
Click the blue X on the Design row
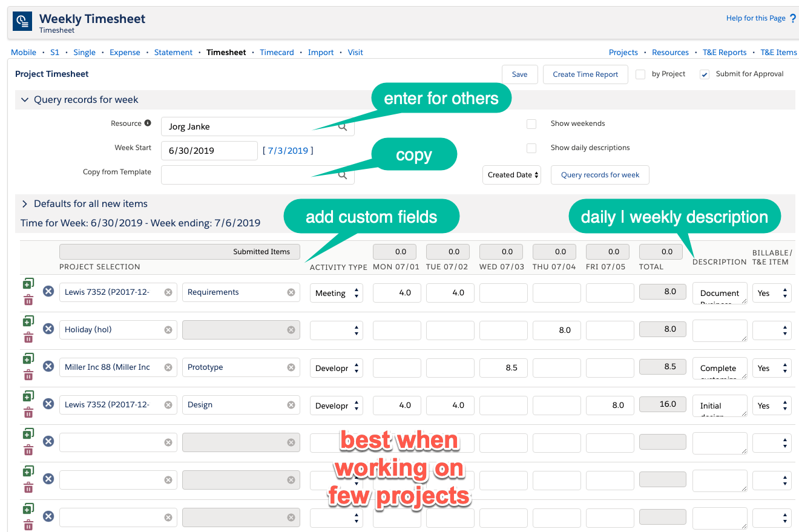pos(48,404)
